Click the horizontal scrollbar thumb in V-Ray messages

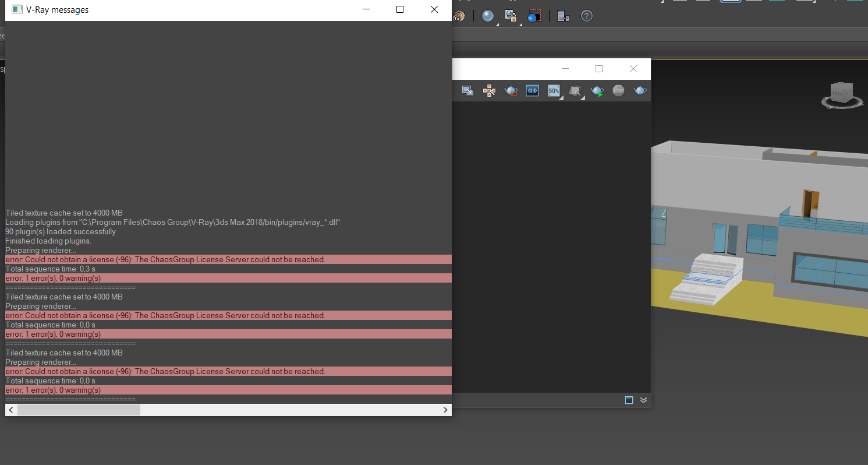tap(79, 410)
